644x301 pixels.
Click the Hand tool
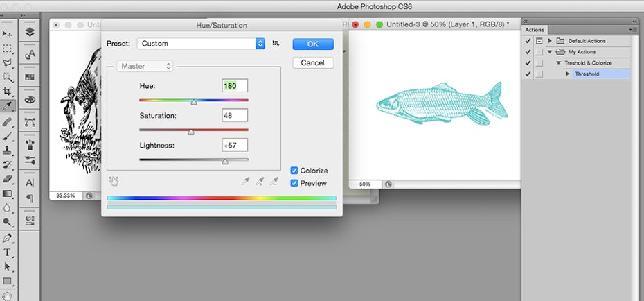8,295
